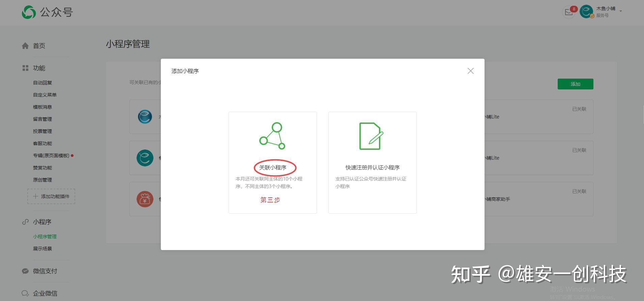Open 自动回复 menu item
Image resolution: width=644 pixels, height=301 pixels.
pos(42,83)
